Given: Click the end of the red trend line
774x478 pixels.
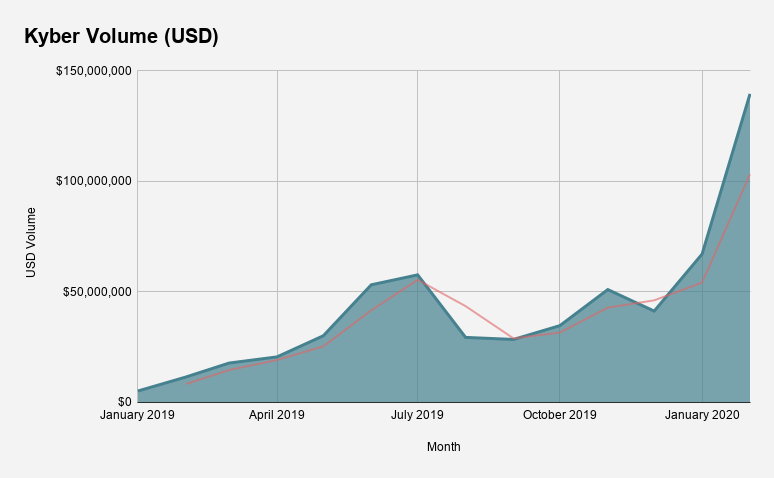Looking at the screenshot, I should [x=749, y=175].
